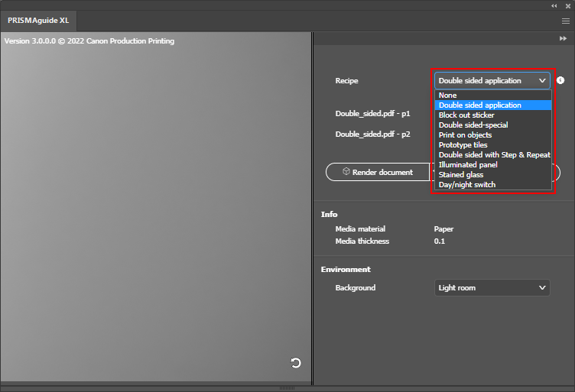Viewport: 575px width, 392px height.
Task: Click the Media thickness value 0.1
Action: tap(440, 241)
